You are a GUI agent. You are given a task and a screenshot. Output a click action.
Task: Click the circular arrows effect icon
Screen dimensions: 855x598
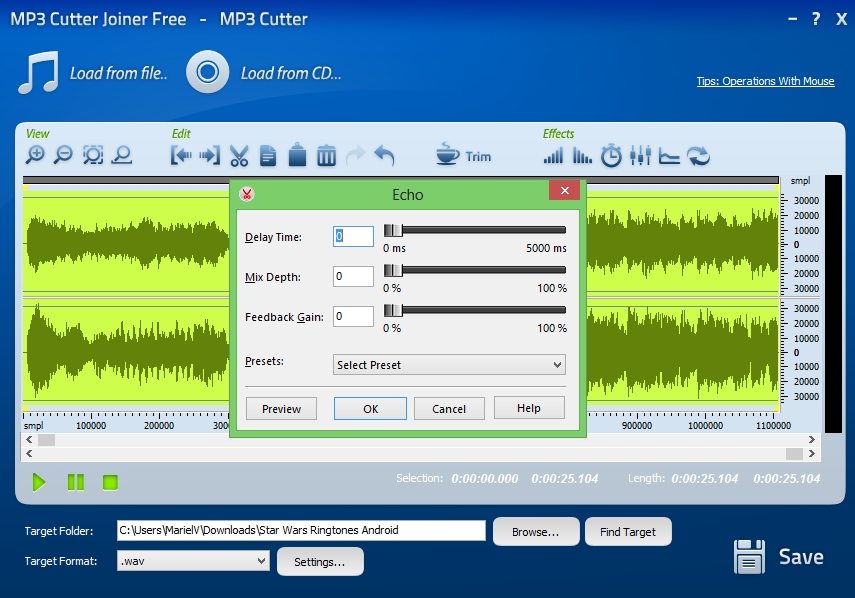699,156
